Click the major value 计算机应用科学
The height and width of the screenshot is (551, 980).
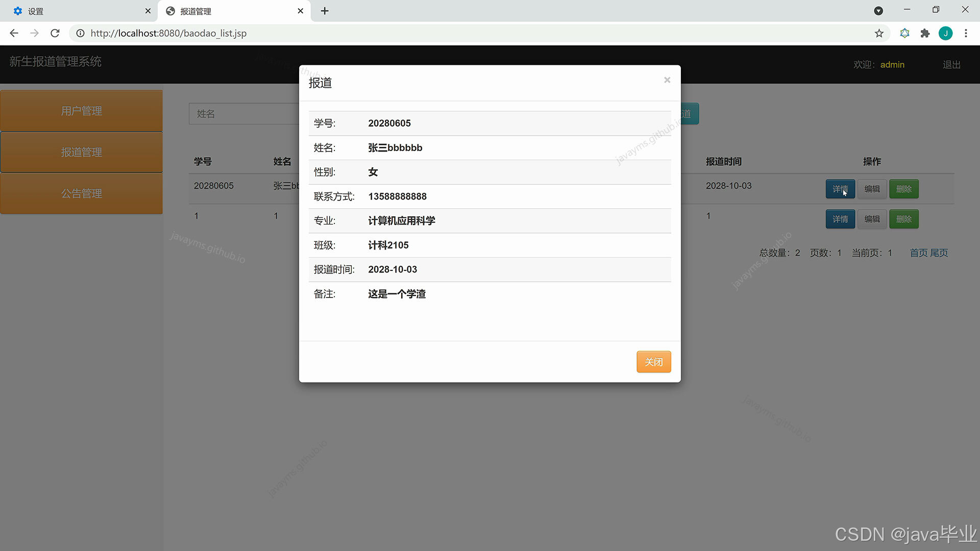[402, 221]
